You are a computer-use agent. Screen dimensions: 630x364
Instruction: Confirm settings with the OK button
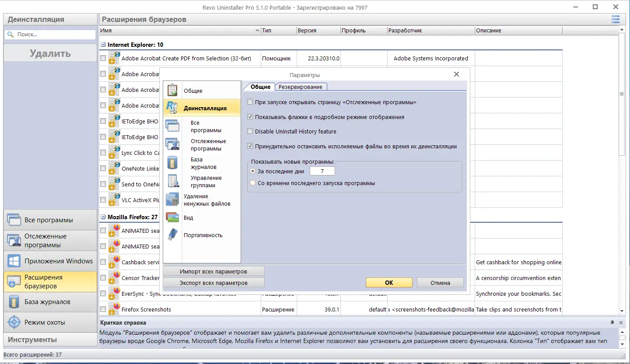pos(389,283)
